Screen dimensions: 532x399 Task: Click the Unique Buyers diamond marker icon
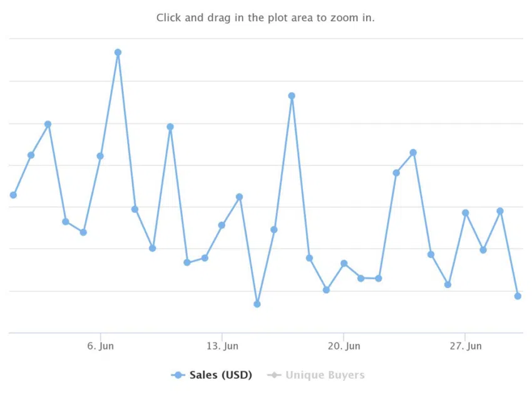pos(274,375)
